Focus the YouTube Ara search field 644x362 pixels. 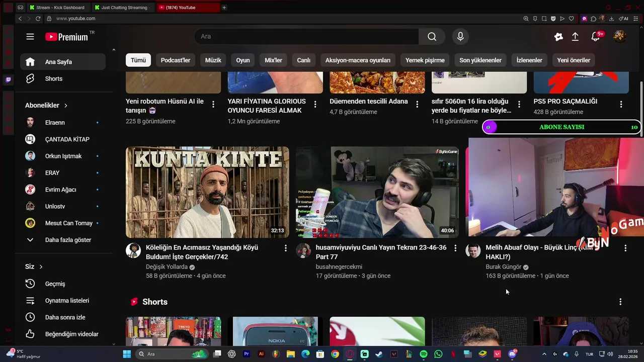click(x=306, y=37)
